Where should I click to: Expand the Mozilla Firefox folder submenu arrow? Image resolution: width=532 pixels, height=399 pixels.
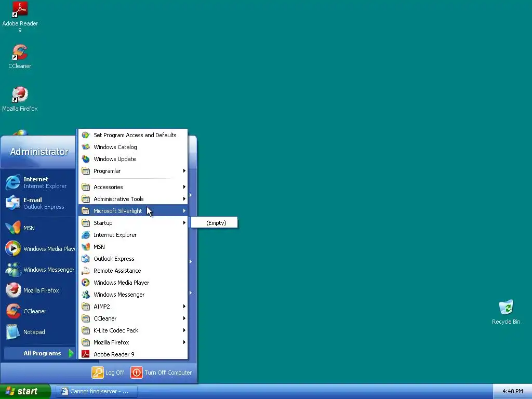184,342
